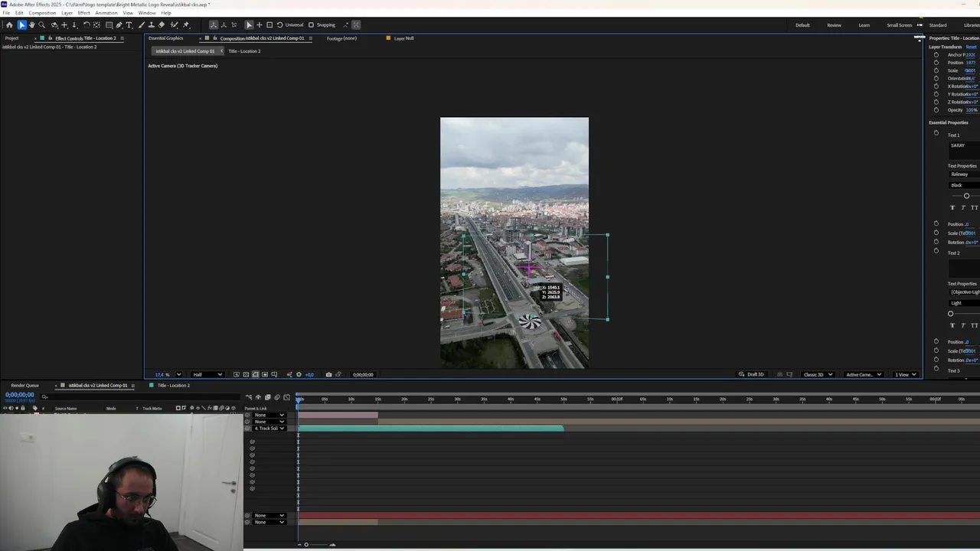Select the Rotation tool
Viewport: 980px width, 551px height.
(86, 25)
